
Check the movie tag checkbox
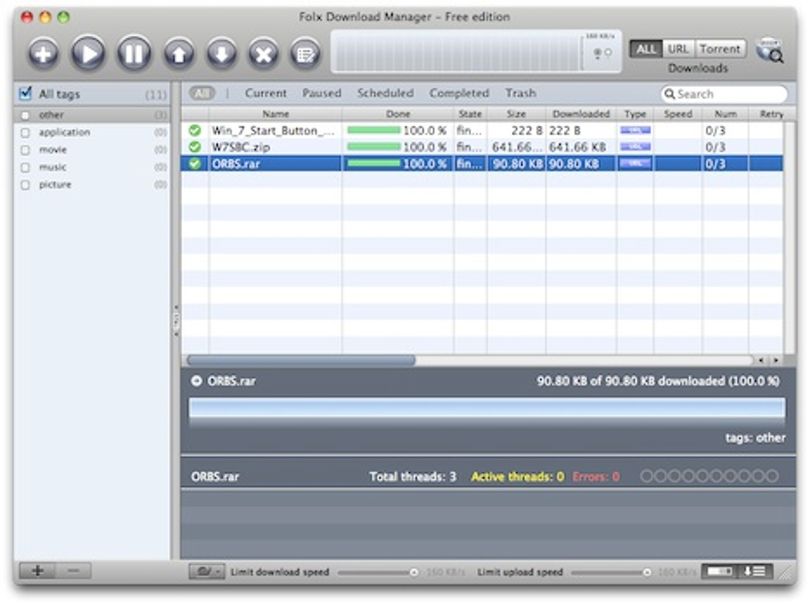point(25,150)
